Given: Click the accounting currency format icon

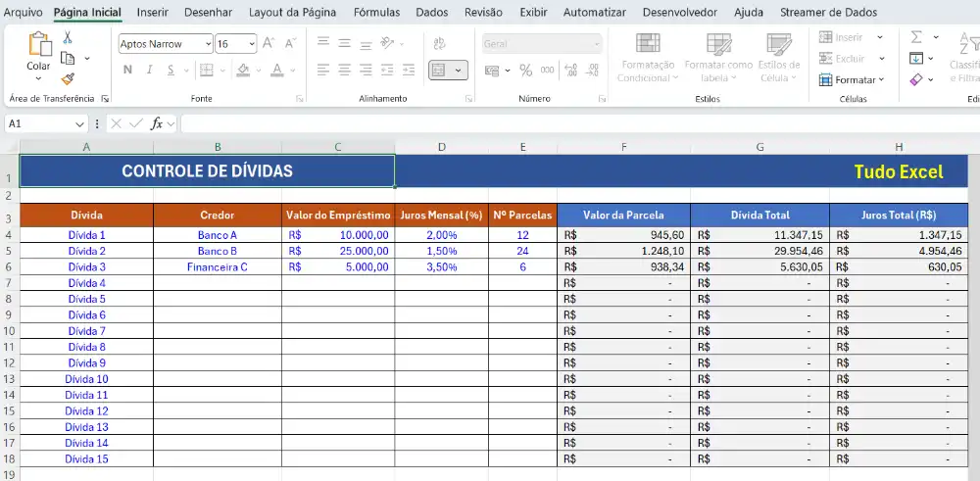Looking at the screenshot, I should 492,70.
